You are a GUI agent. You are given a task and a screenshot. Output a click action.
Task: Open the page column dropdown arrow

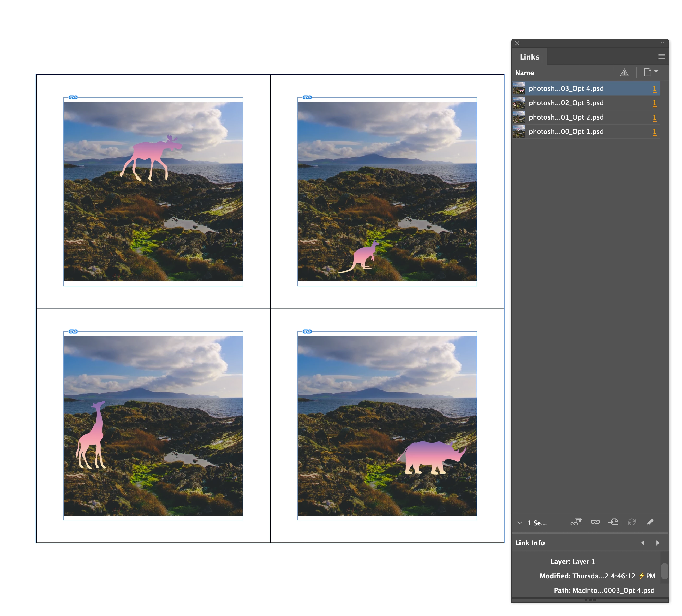[x=656, y=72]
